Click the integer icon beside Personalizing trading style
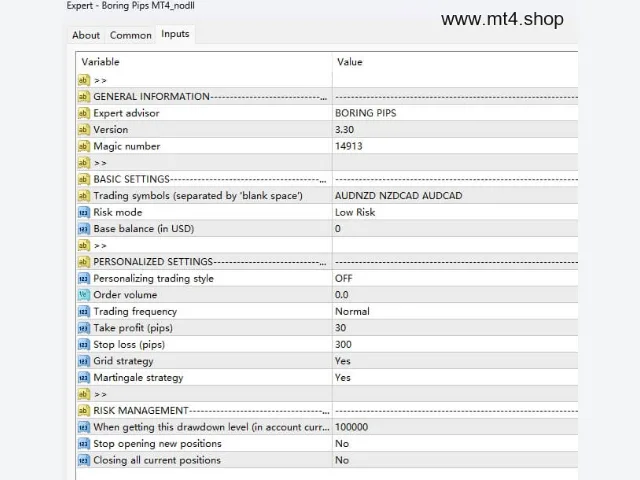The height and width of the screenshot is (480, 640). point(83,278)
